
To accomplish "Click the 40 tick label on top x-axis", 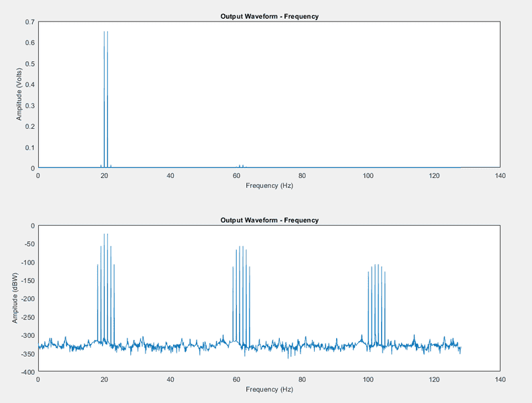I will point(170,176).
